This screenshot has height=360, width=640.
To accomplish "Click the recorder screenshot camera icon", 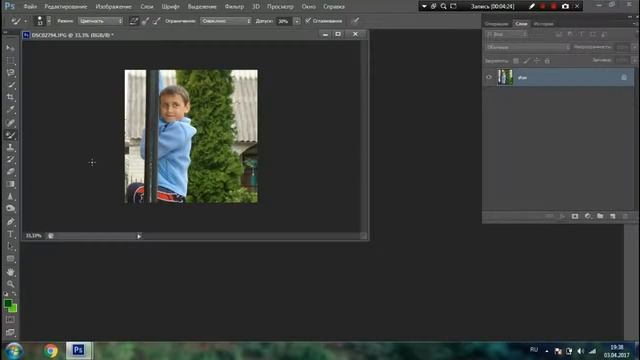I will (x=565, y=6).
